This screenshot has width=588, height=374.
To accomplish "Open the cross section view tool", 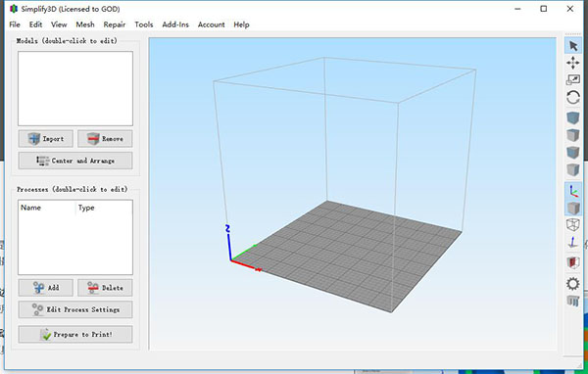I will tap(573, 262).
